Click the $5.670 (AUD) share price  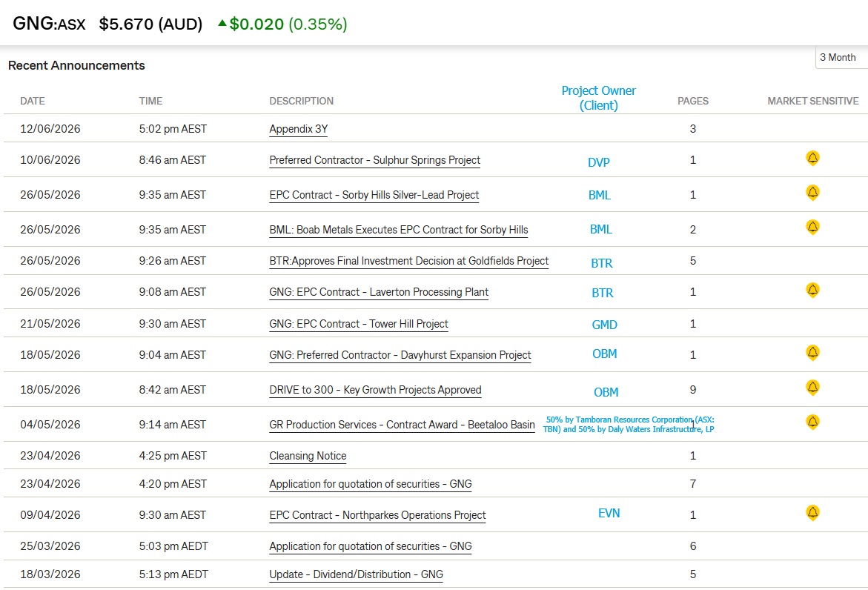(x=150, y=24)
